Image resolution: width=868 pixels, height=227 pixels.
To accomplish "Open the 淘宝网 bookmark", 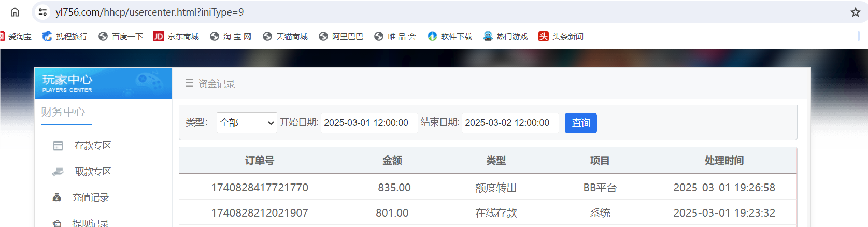I will coord(231,36).
